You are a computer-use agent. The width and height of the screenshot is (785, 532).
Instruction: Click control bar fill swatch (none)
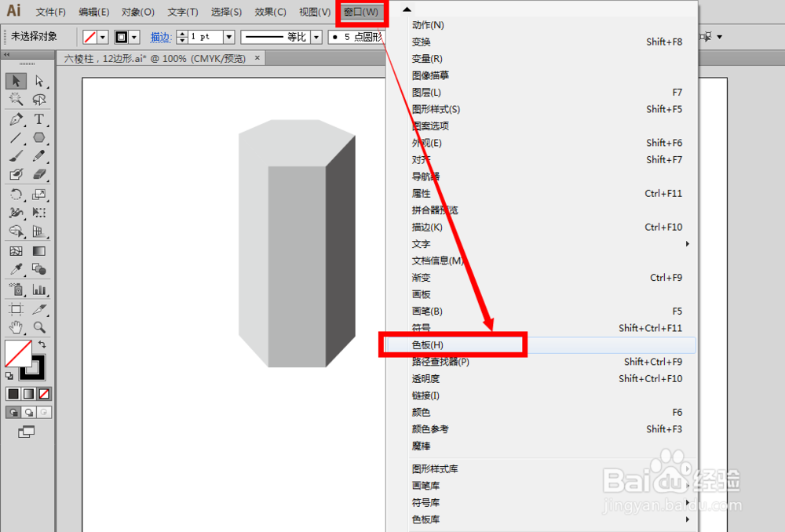89,37
